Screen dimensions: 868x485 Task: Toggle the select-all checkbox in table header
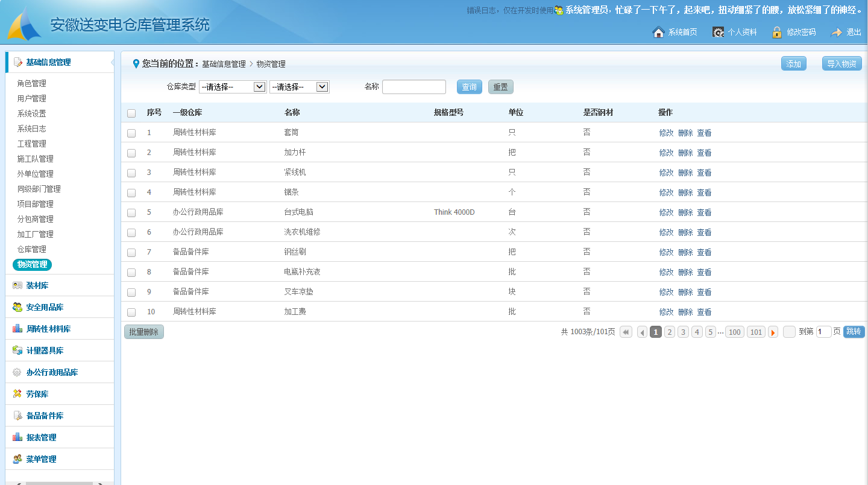tap(131, 113)
